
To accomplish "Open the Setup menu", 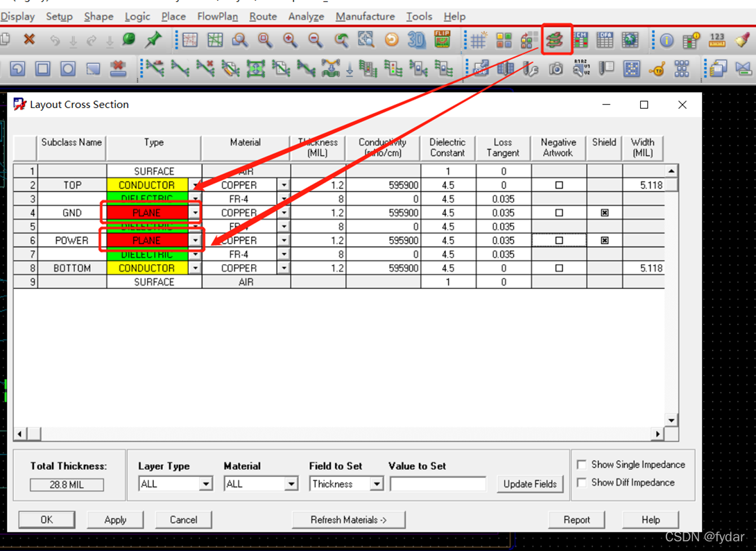I will (x=60, y=17).
